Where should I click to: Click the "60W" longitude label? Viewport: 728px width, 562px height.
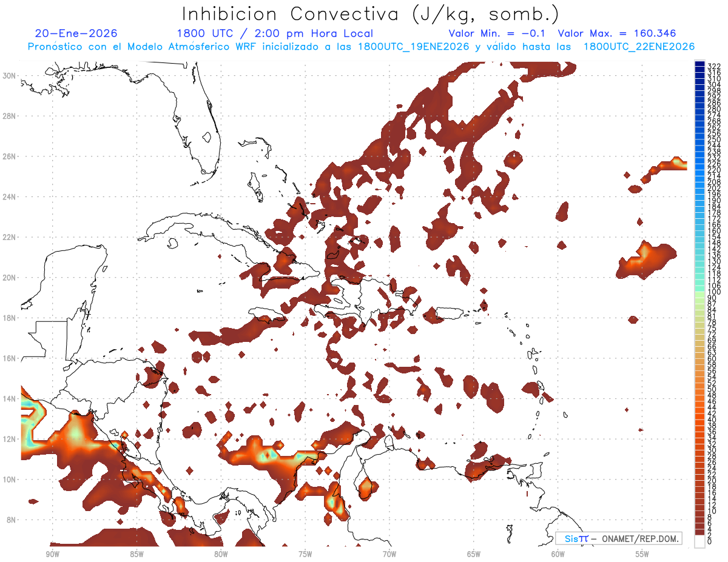pyautogui.click(x=558, y=554)
